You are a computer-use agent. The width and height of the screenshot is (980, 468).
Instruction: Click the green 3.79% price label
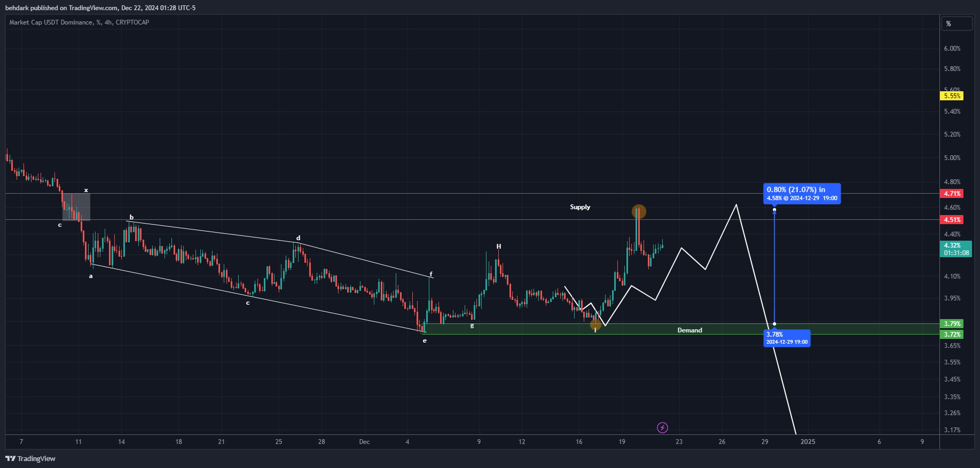[952, 324]
